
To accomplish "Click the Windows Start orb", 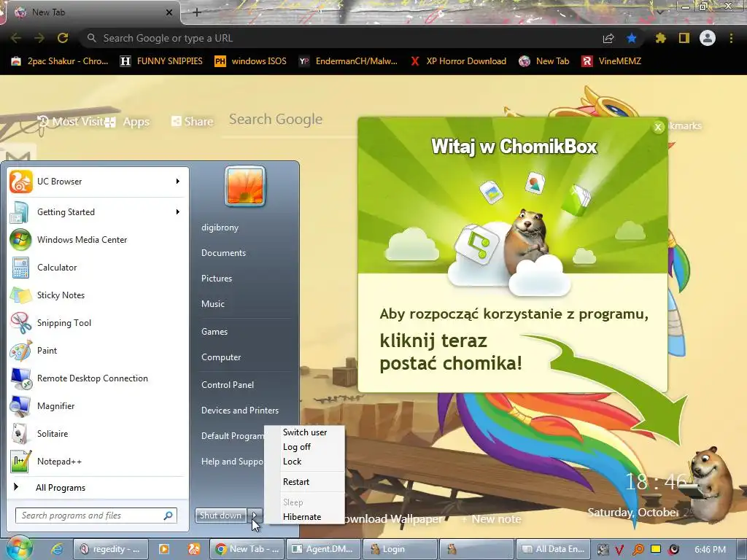I will (18, 548).
